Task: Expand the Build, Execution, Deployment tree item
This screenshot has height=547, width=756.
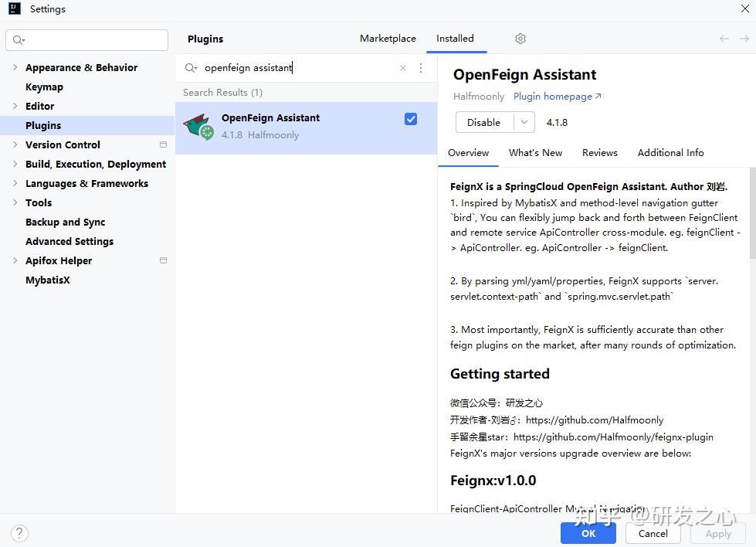Action: pos(15,164)
